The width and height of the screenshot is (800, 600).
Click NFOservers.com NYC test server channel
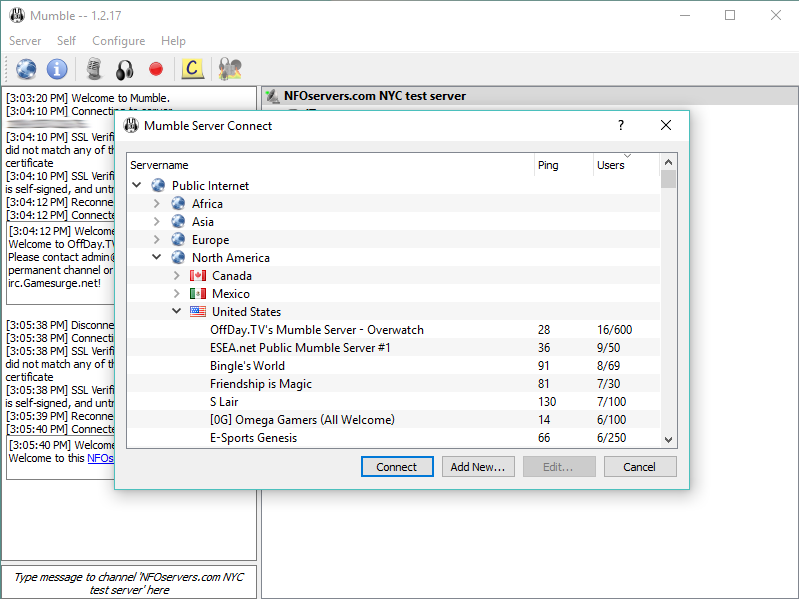(374, 96)
